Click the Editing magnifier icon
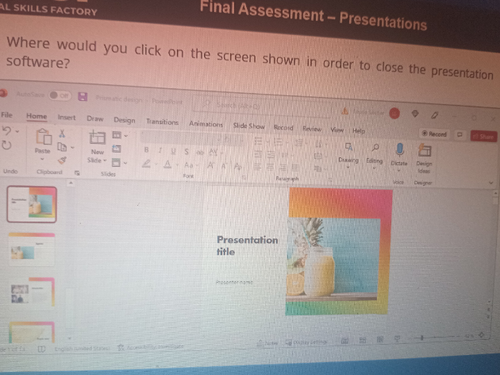 (x=375, y=148)
